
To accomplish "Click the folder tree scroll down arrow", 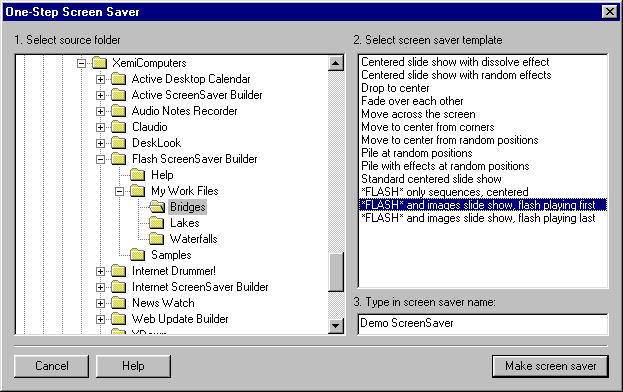I will [336, 326].
